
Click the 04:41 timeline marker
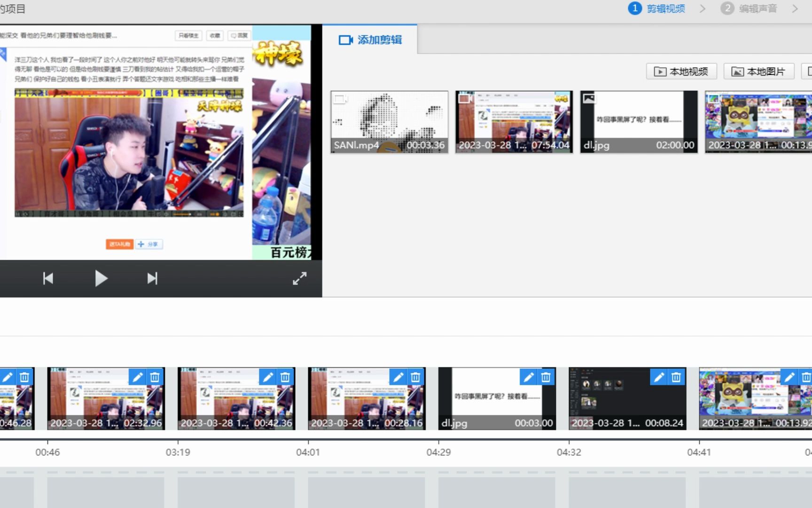[x=699, y=452]
